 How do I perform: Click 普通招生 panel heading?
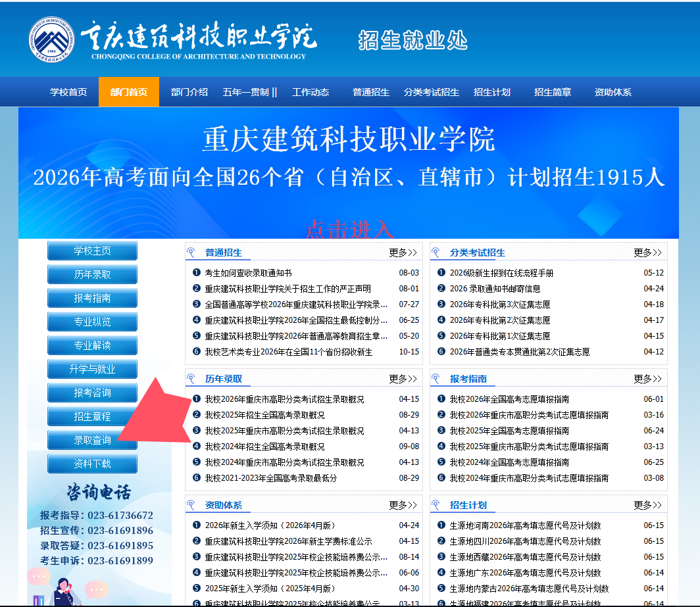pos(223,253)
